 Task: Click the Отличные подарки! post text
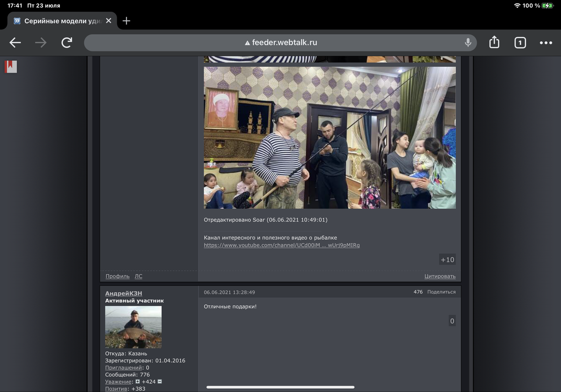point(230,307)
